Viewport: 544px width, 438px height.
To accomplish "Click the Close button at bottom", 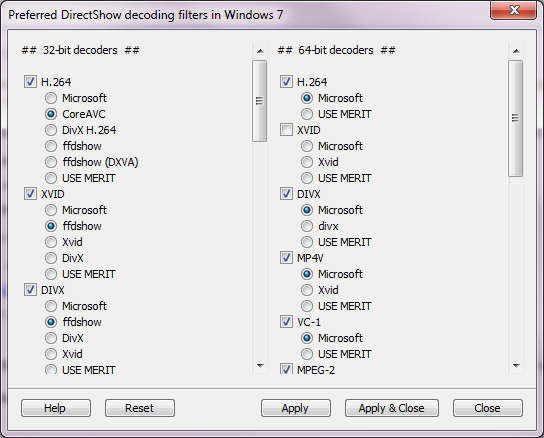I will coord(487,408).
